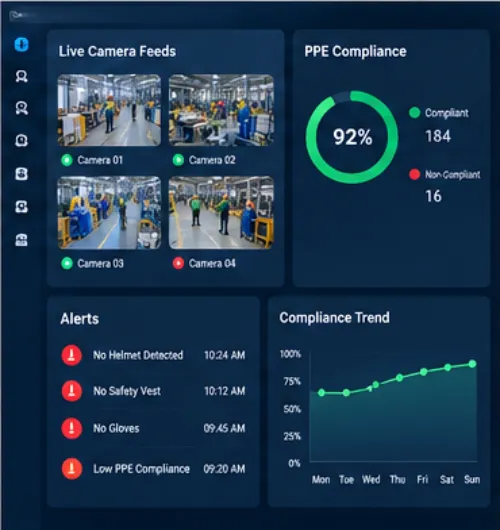The height and width of the screenshot is (530, 500).
Task: Click the Live Camera Feeds heading
Action: tap(117, 51)
